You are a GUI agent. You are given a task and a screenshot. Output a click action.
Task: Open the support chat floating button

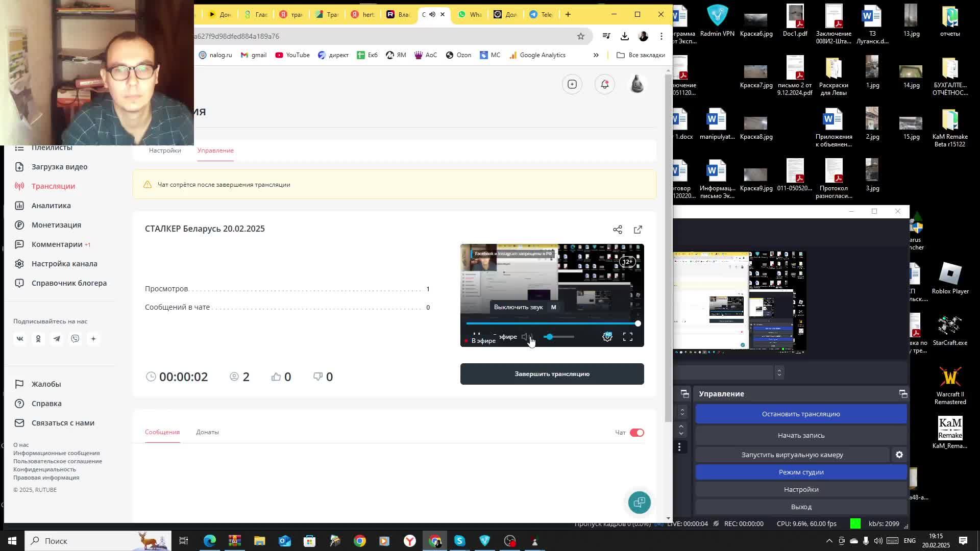[x=640, y=503]
